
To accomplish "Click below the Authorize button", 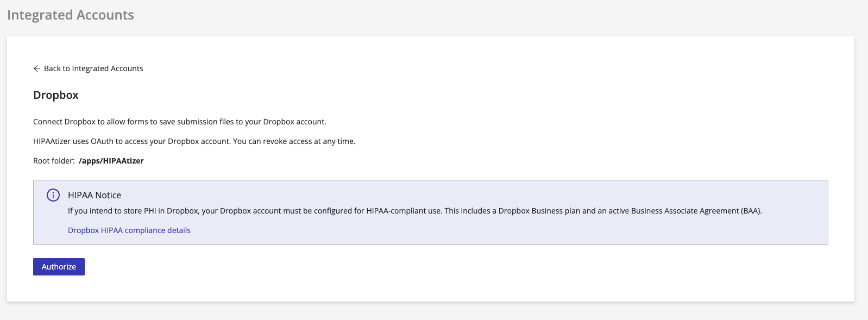I will pyautogui.click(x=59, y=288).
